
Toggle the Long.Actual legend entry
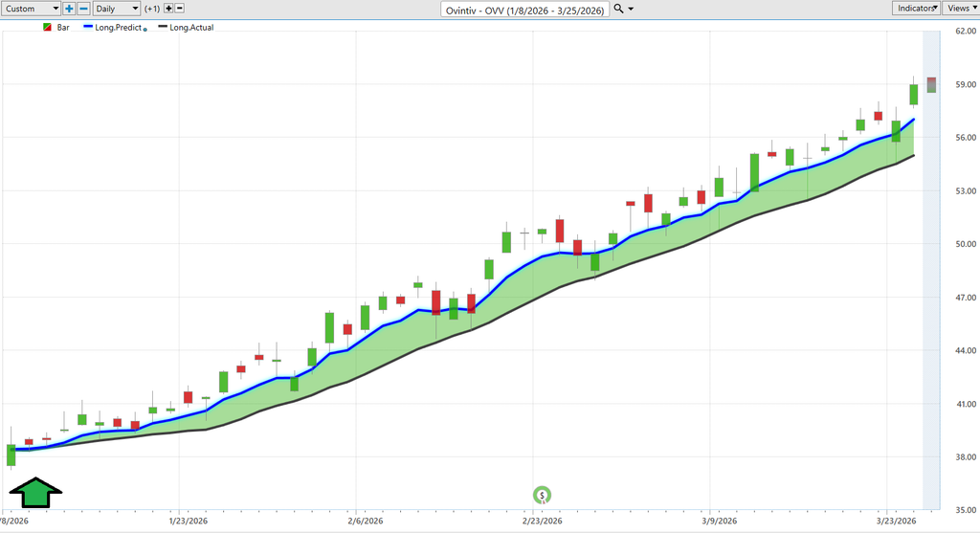click(x=190, y=28)
